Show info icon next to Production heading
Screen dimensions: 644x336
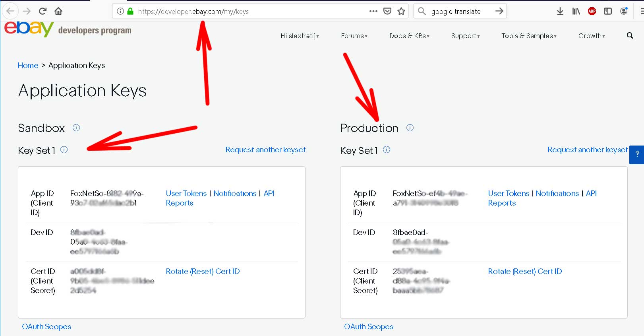(410, 128)
